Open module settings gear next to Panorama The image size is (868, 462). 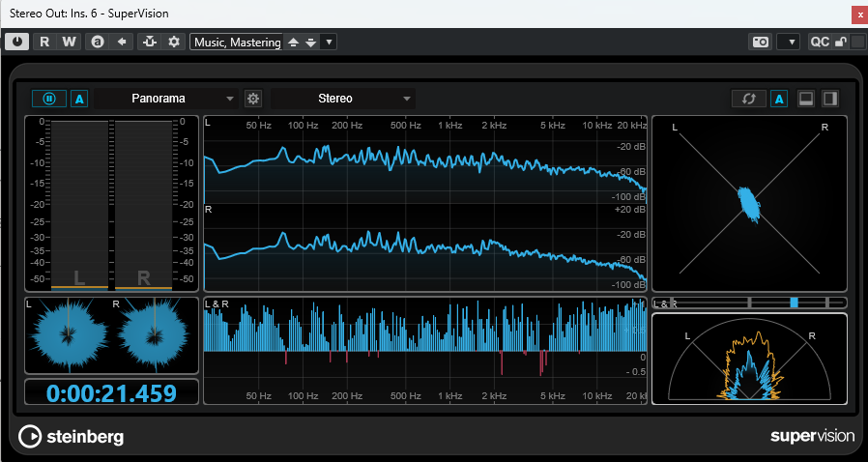coord(253,99)
